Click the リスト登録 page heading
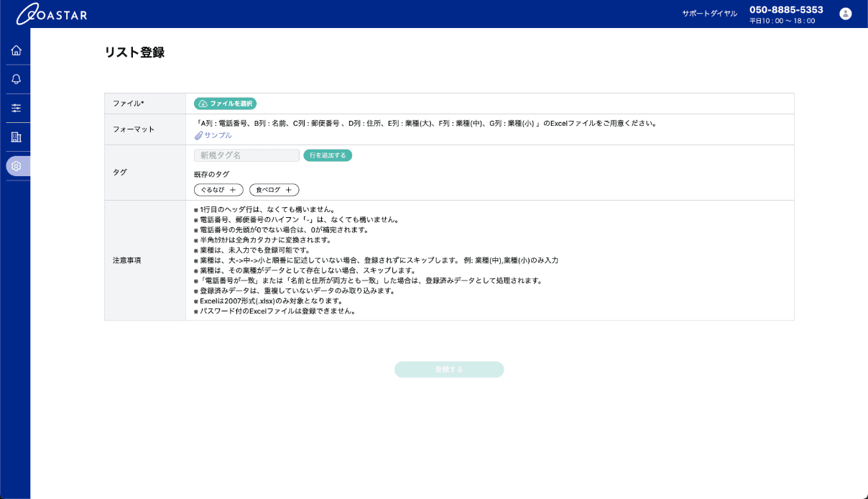 click(x=134, y=52)
